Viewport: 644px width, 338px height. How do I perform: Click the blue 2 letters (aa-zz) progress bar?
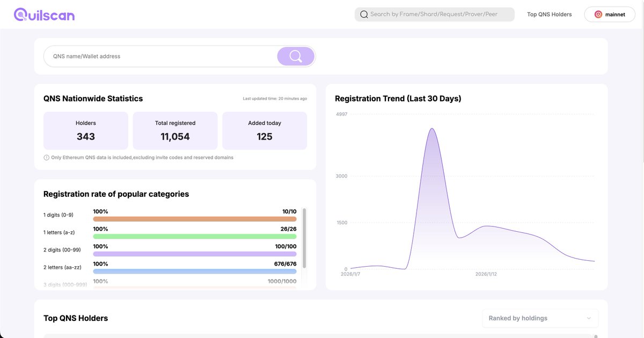[x=195, y=271]
